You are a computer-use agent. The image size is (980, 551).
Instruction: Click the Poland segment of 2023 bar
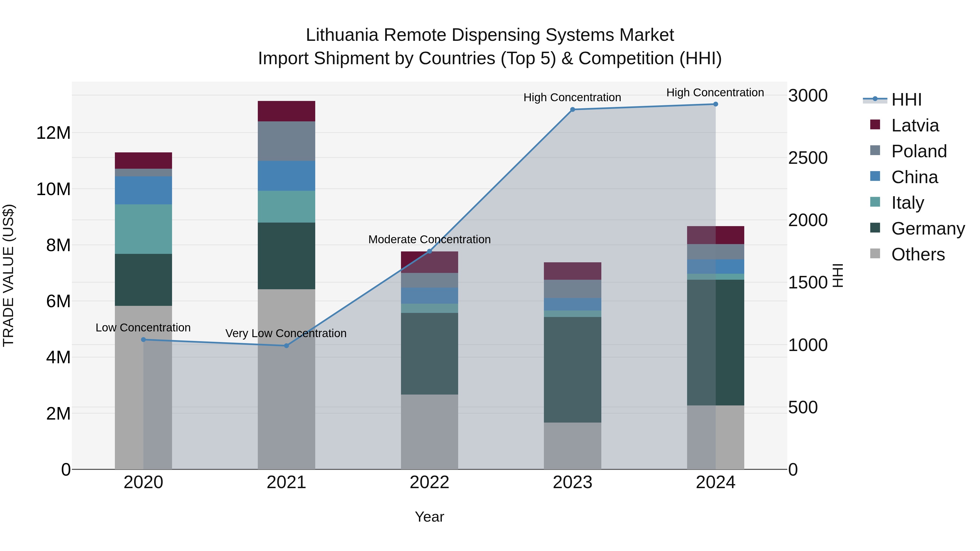coord(572,289)
